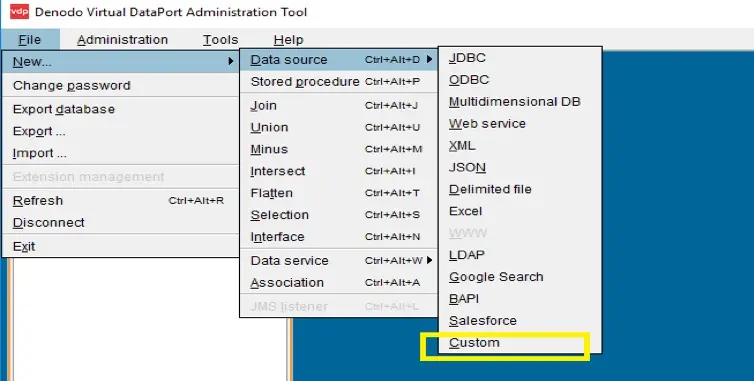
Task: Open the Administration menu
Action: point(122,40)
